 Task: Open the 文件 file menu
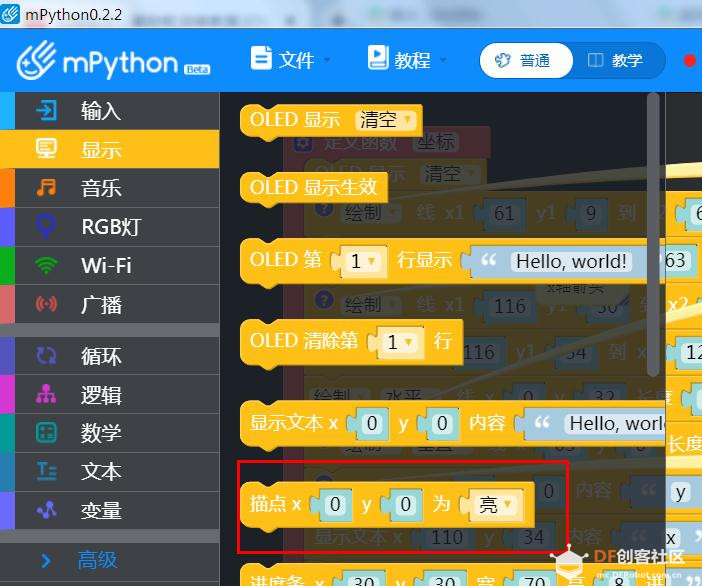point(291,60)
